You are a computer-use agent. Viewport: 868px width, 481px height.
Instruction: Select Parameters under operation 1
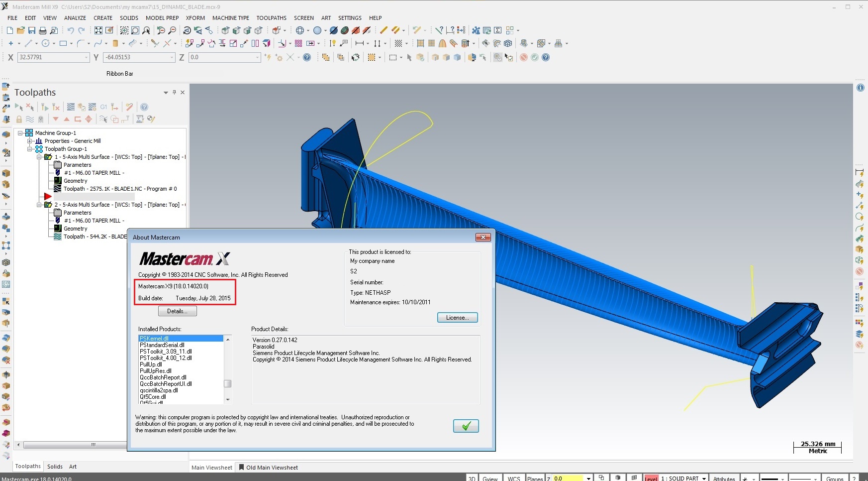coord(77,165)
